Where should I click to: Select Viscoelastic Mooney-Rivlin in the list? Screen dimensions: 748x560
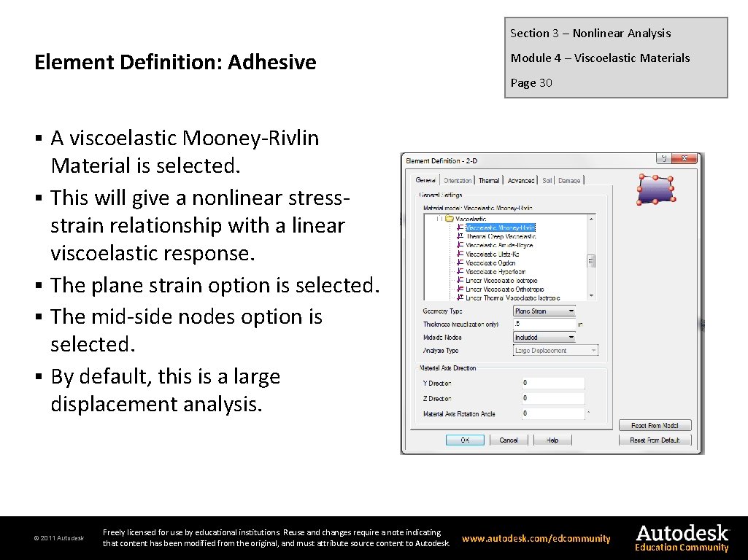click(501, 227)
